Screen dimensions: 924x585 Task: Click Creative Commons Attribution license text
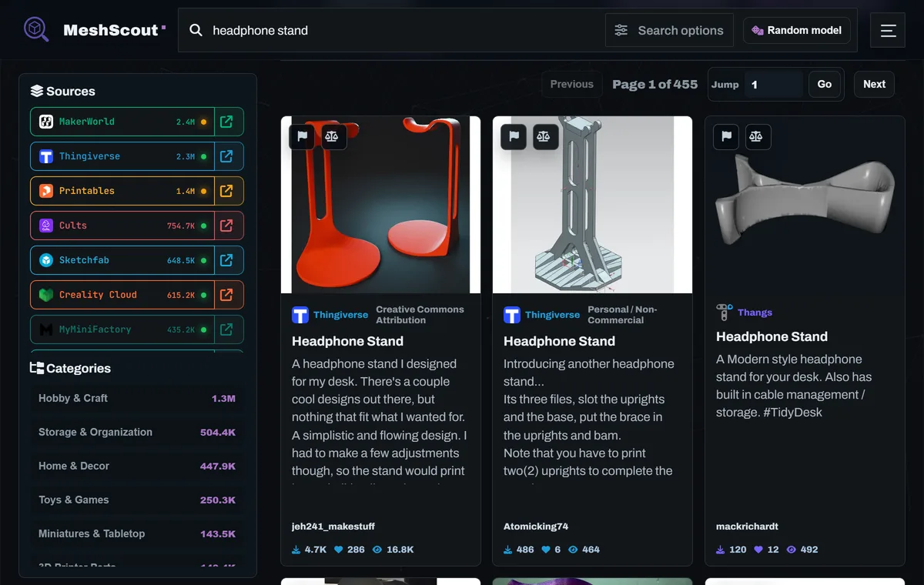pos(420,315)
